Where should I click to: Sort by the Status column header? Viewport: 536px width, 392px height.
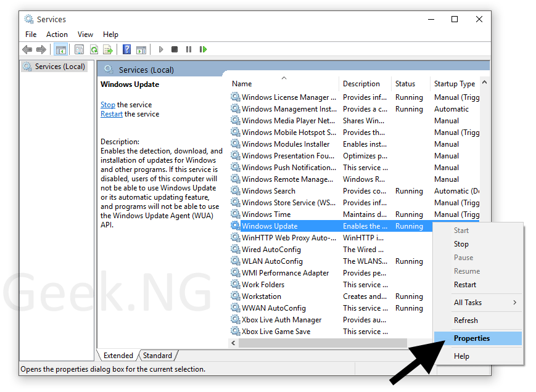(x=411, y=84)
